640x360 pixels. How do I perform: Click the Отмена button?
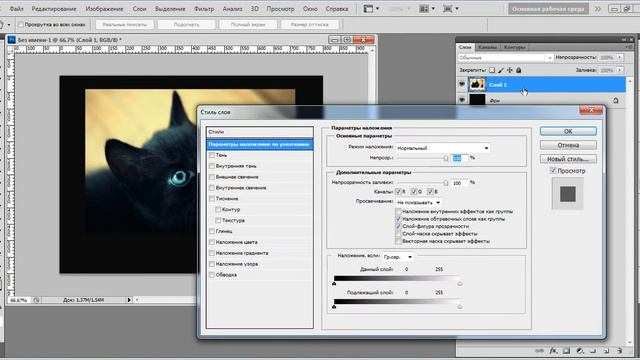[x=568, y=145]
